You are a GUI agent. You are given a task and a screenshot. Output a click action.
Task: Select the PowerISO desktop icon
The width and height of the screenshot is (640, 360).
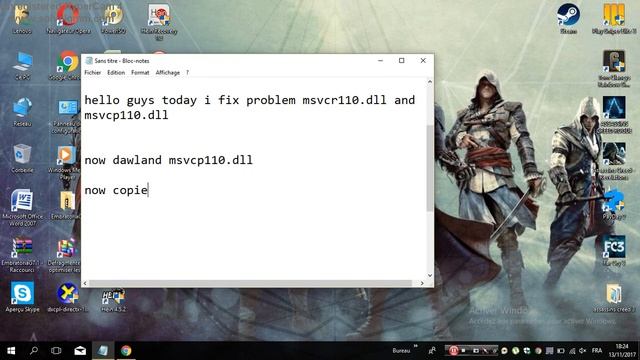[x=113, y=19]
